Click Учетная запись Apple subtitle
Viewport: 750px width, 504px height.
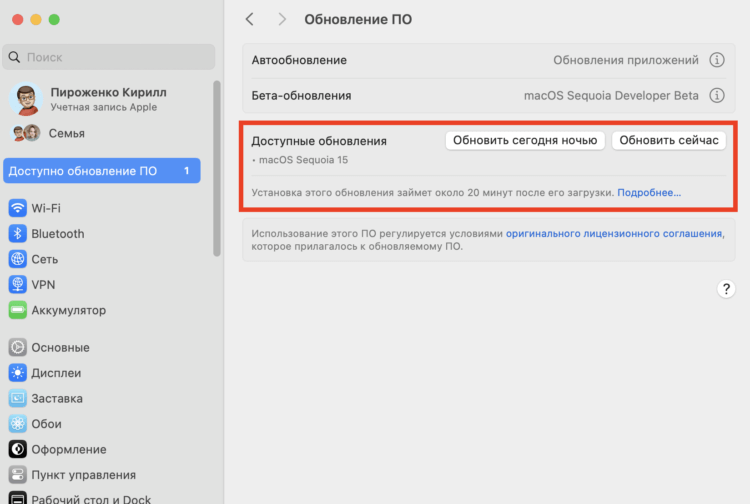tap(104, 107)
